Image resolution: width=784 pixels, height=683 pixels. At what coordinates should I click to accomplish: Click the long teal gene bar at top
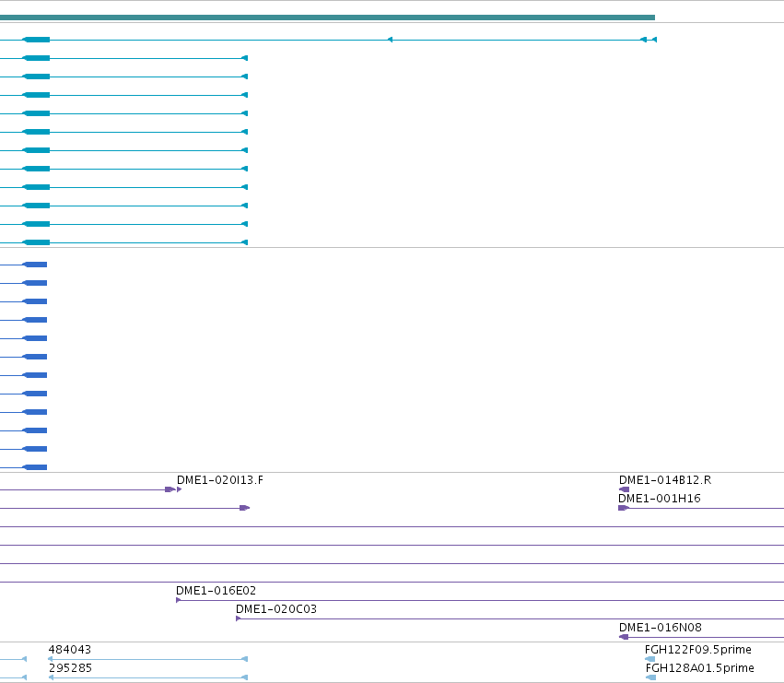tap(327, 18)
